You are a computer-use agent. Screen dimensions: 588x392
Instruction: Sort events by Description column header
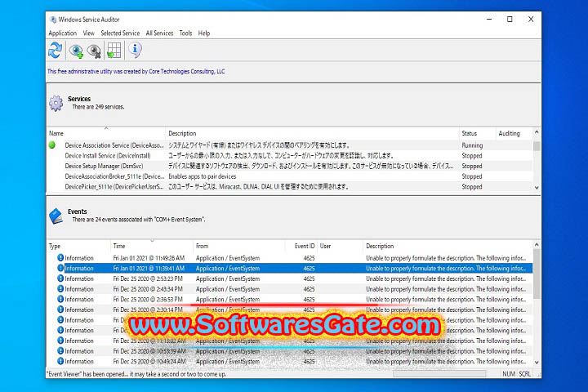click(448, 247)
